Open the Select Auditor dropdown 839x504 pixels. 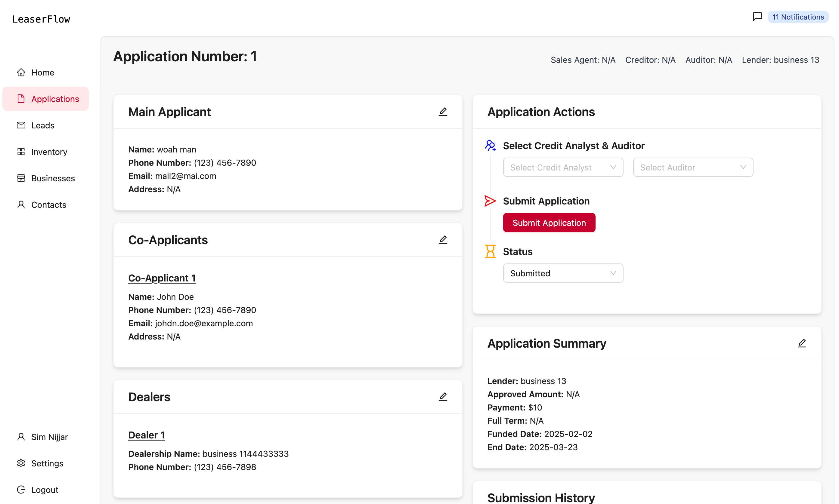[x=693, y=167]
